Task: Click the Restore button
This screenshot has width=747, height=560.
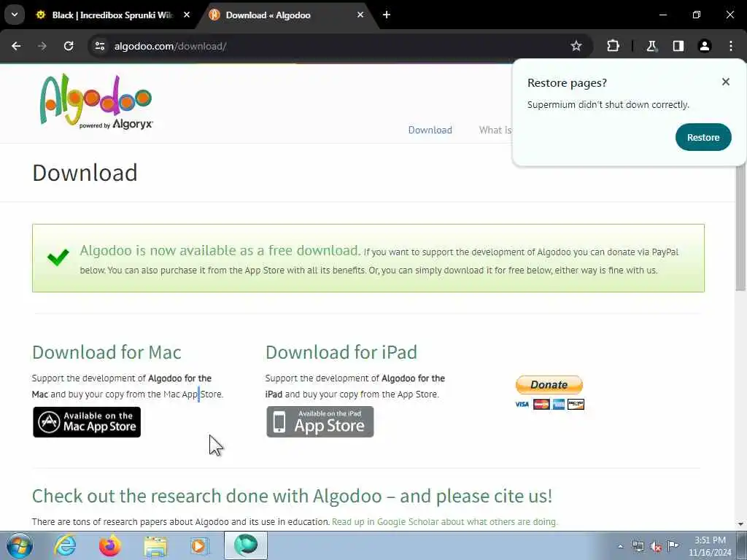Action: 703,137
